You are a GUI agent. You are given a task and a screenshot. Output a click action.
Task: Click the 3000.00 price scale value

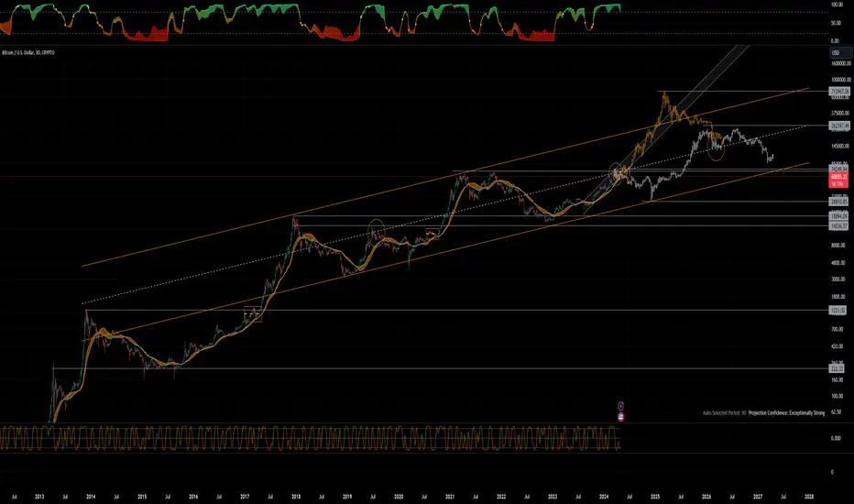[x=838, y=279]
